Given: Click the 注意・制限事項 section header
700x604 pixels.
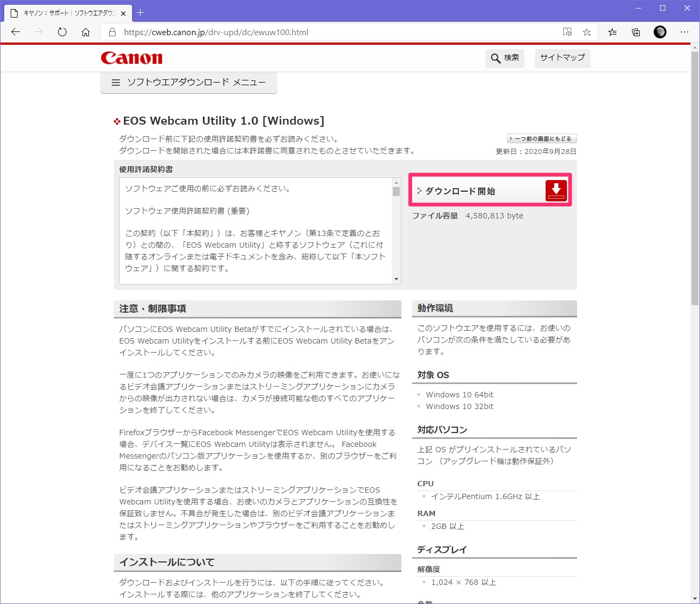Looking at the screenshot, I should tap(258, 309).
